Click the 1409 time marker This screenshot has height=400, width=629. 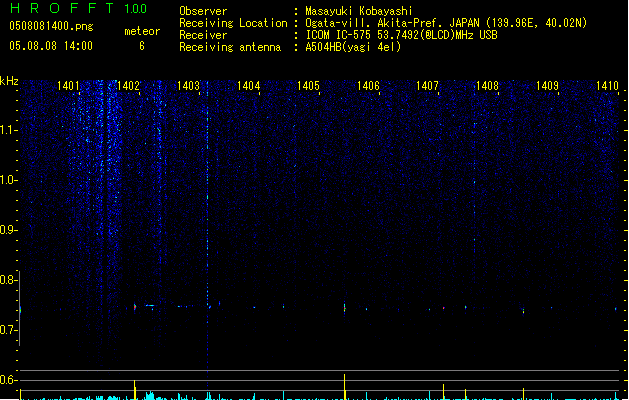(548, 86)
